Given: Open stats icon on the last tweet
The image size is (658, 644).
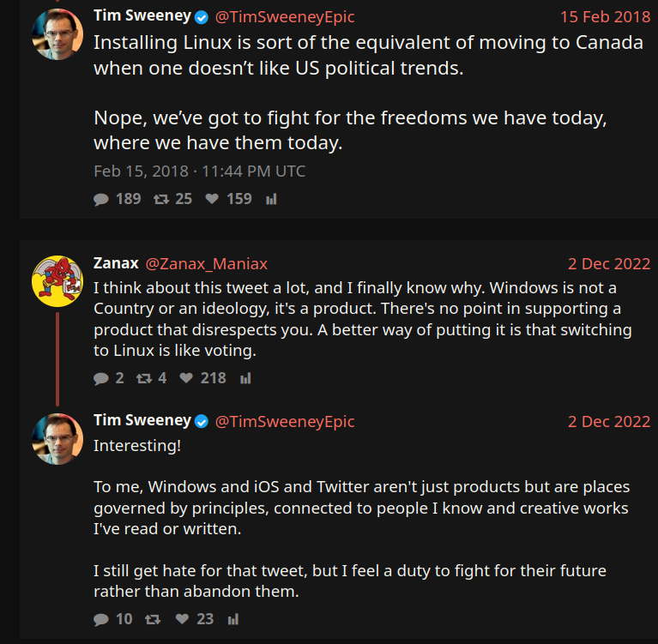Looking at the screenshot, I should 232,618.
